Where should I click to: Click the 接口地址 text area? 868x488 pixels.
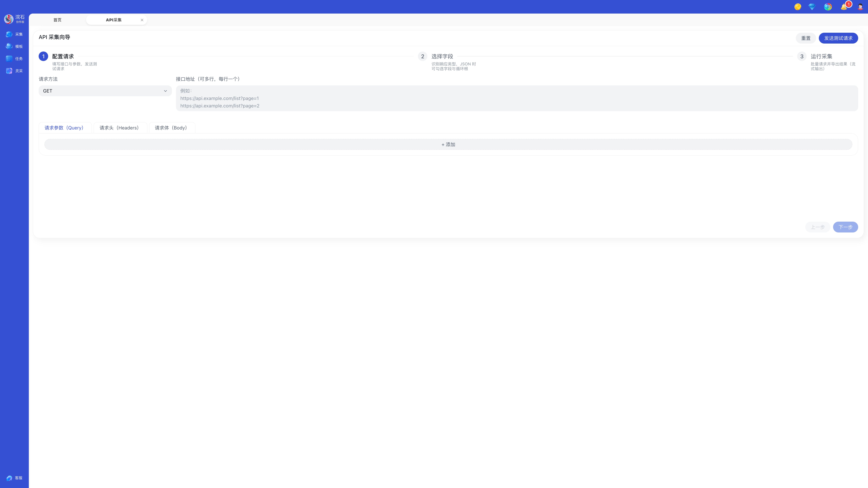[517, 98]
